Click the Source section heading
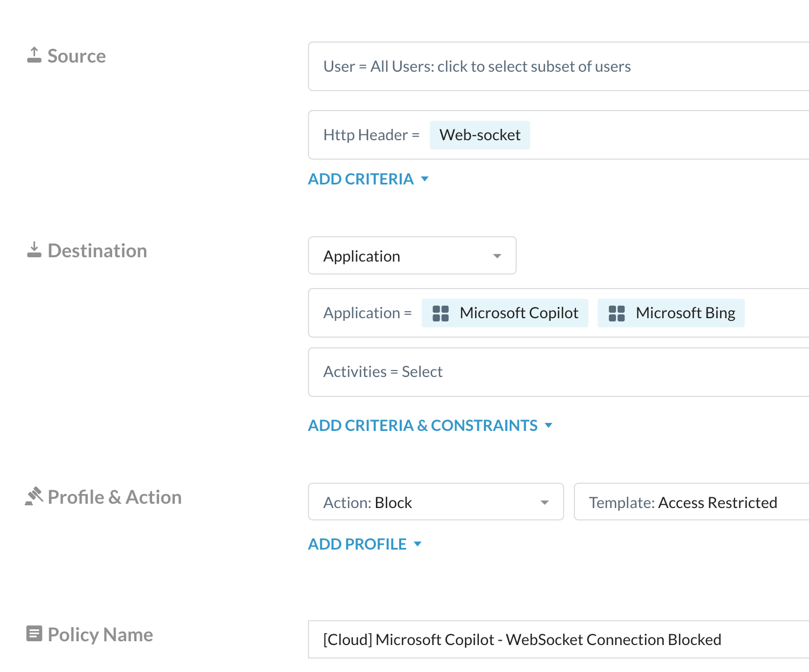This screenshot has height=672, width=809. [77, 56]
